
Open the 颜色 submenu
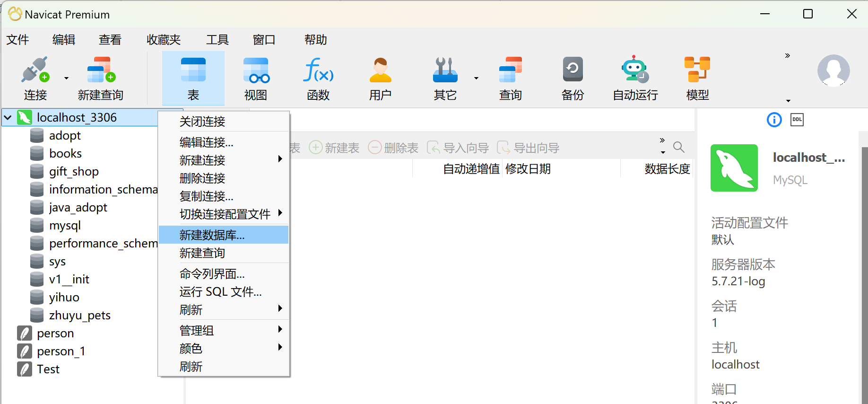224,349
